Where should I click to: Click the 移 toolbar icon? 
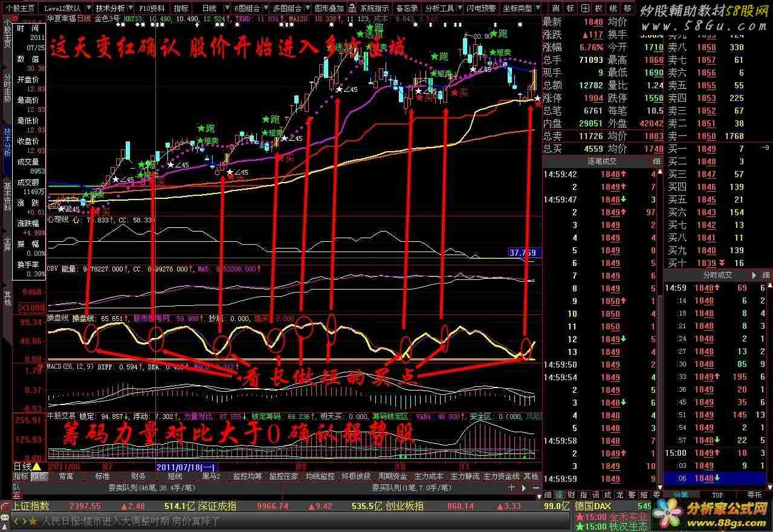(627, 8)
